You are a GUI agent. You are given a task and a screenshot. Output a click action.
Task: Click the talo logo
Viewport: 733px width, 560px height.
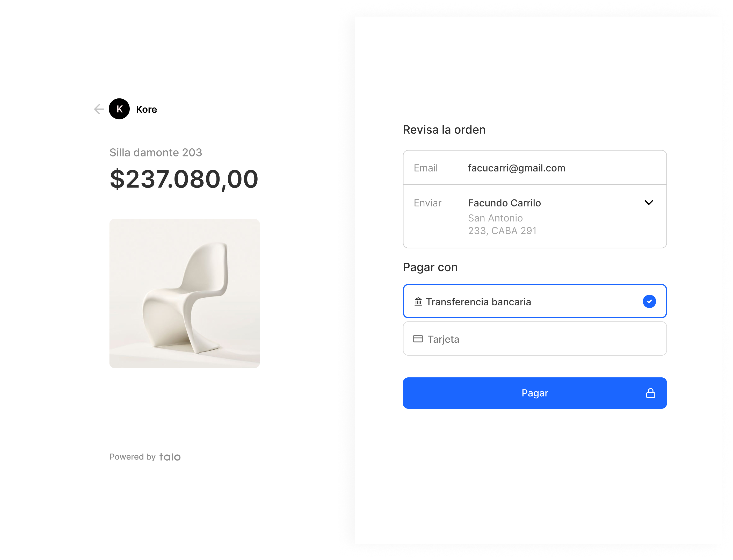click(x=170, y=457)
